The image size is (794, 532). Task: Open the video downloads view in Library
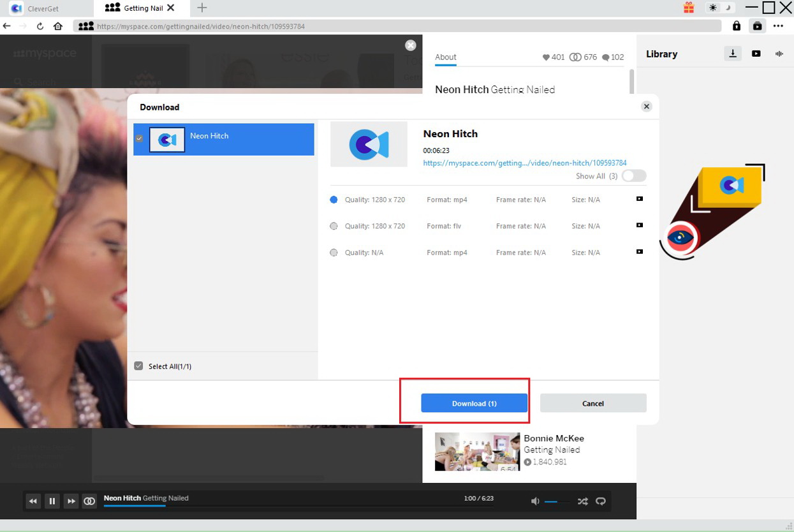pyautogui.click(x=756, y=54)
